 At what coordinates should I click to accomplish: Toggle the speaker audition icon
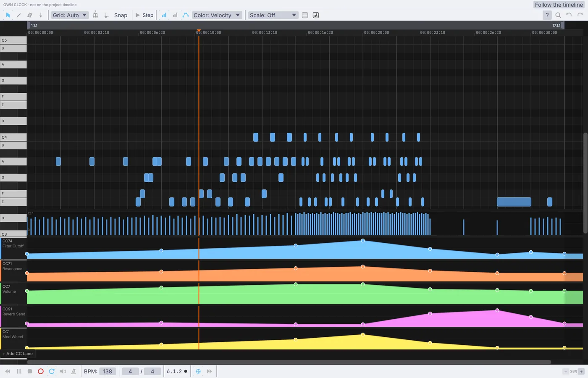tap(63, 371)
